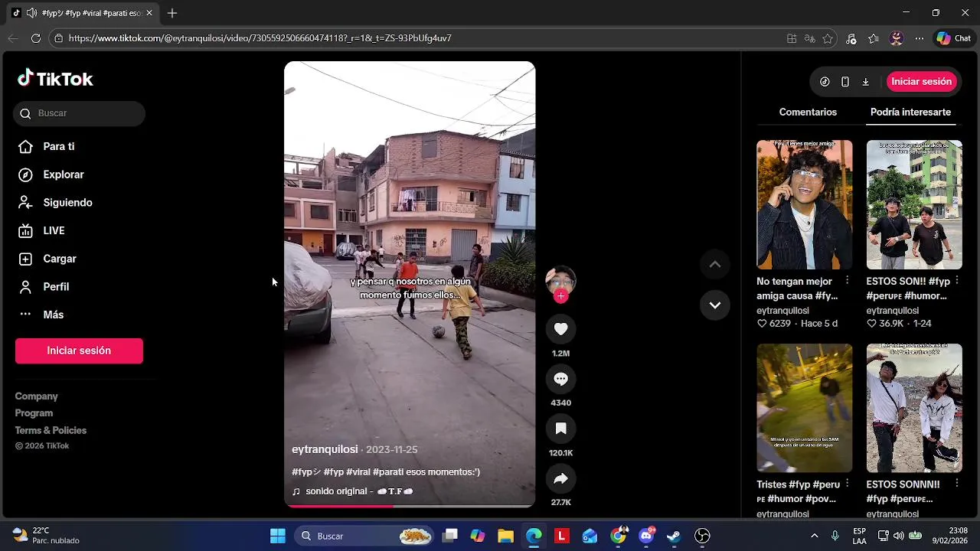Image resolution: width=980 pixels, height=551 pixels.
Task: Click the TikTok logo
Action: pyautogui.click(x=55, y=79)
